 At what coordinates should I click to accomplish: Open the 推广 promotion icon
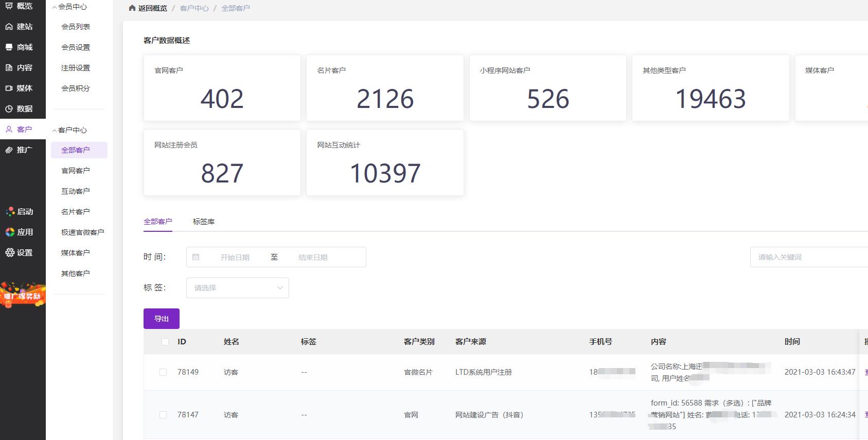click(9, 150)
